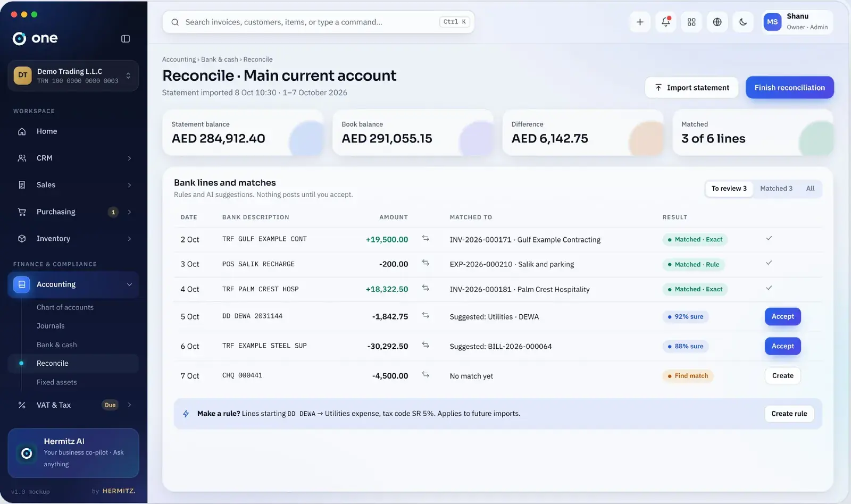Expand the Inventory chevron
Image resolution: width=851 pixels, height=504 pixels.
pyautogui.click(x=129, y=239)
